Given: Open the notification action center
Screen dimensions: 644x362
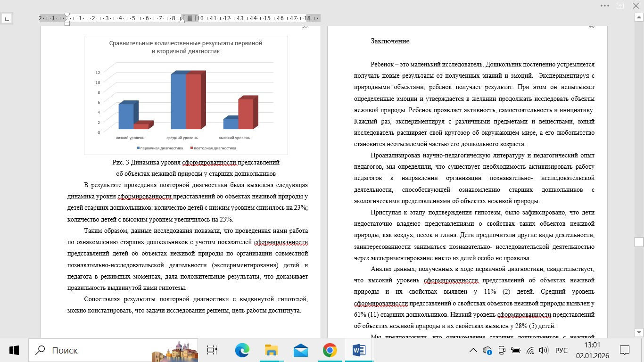Looking at the screenshot, I should (625, 350).
